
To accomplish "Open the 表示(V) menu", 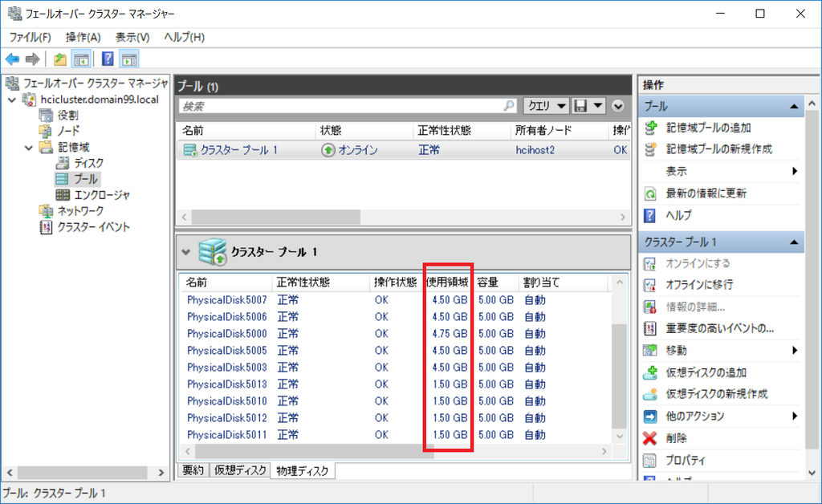I will coord(132,37).
